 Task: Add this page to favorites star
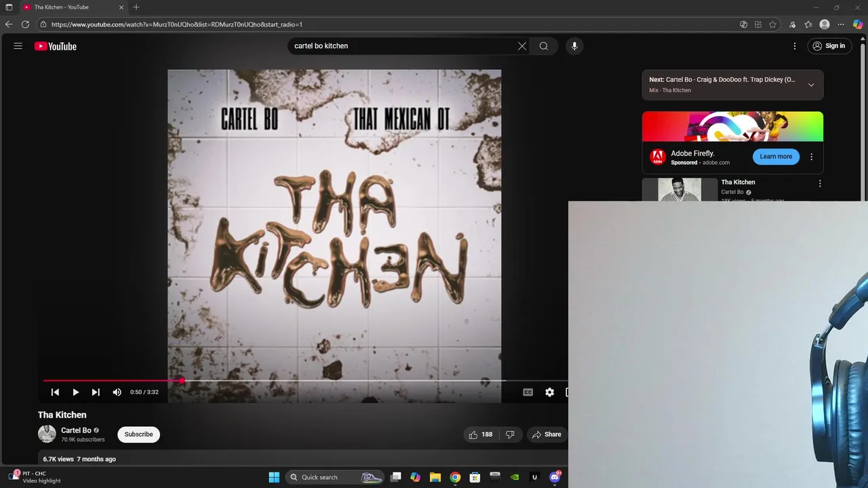[772, 24]
